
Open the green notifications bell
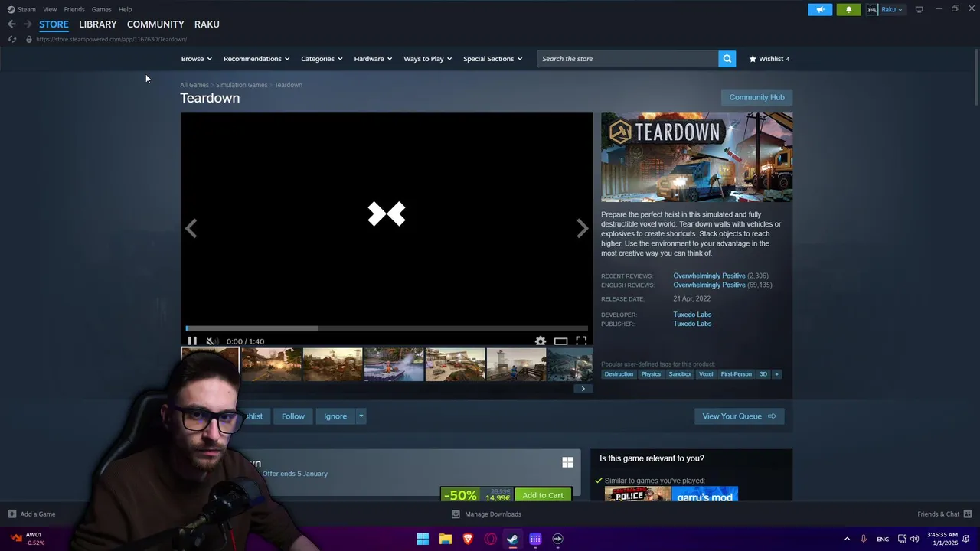(x=848, y=9)
